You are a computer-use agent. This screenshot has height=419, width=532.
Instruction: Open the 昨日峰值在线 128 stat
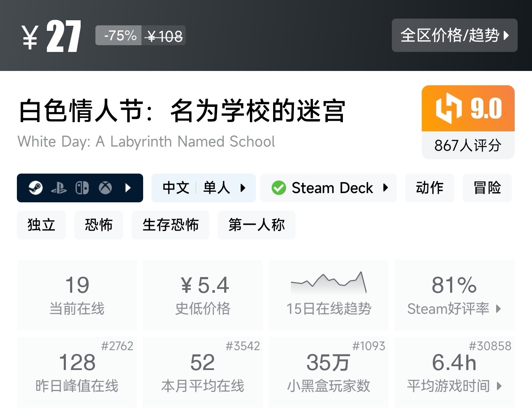(x=77, y=372)
